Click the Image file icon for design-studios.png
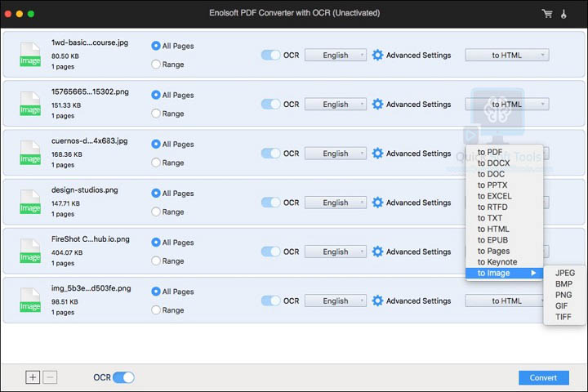This screenshot has width=588, height=392. [30, 202]
